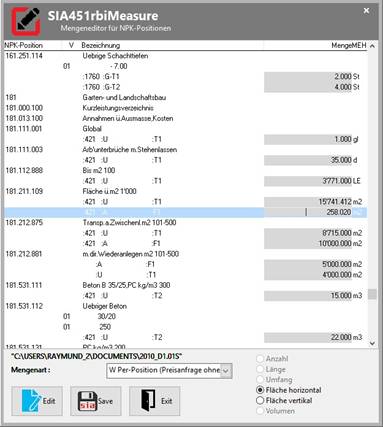Viewport: 383px width, 427px height.
Task: Open the Mengenart dropdown arrow
Action: tap(226, 371)
